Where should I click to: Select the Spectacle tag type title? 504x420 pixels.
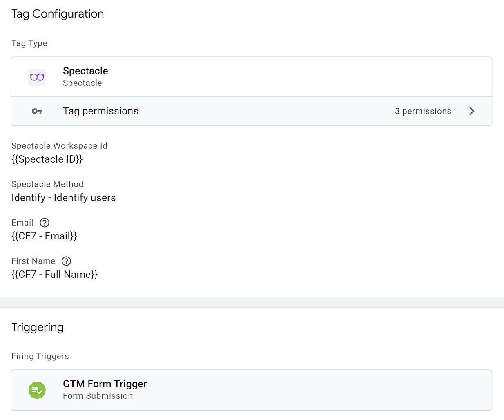[85, 71]
